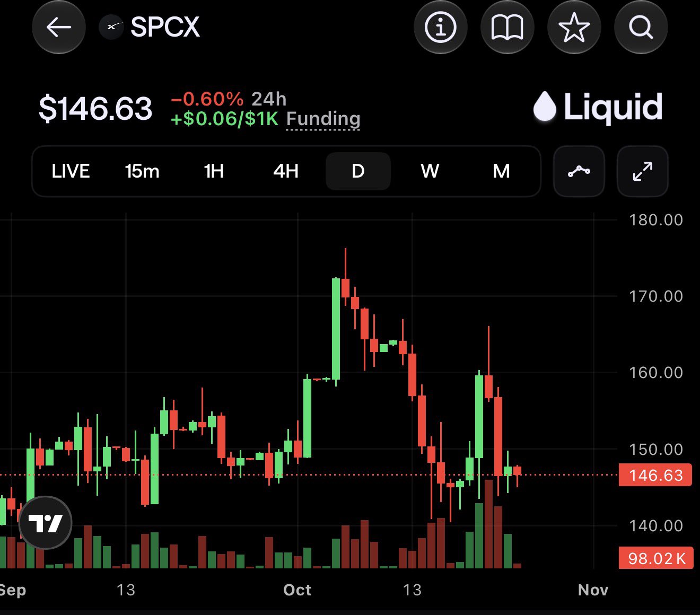This screenshot has width=700, height=615.
Task: Click the TradingView logo badge
Action: tap(46, 523)
